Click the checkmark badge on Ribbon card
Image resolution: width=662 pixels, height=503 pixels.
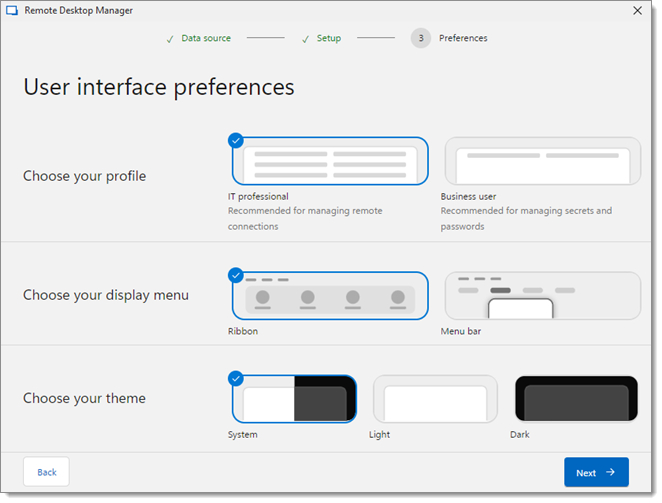point(236,275)
